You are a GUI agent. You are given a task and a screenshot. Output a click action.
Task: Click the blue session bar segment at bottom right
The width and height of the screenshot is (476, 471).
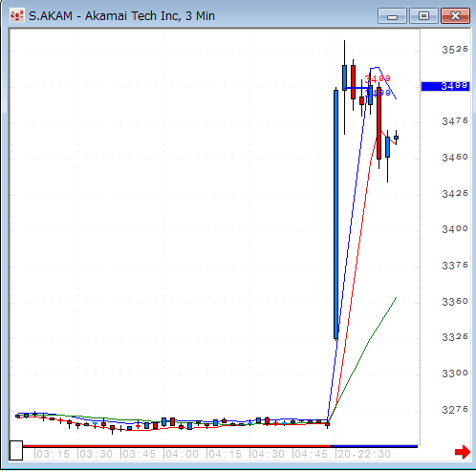(375, 446)
